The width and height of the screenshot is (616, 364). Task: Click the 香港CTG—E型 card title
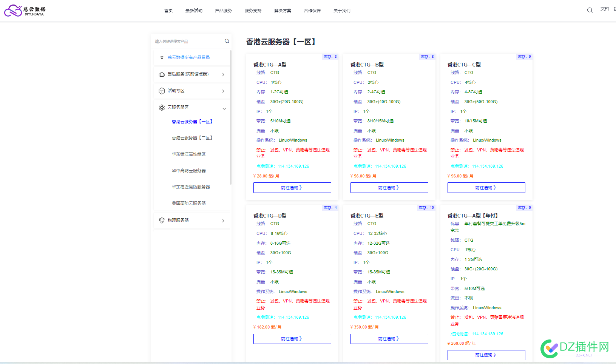[367, 216]
